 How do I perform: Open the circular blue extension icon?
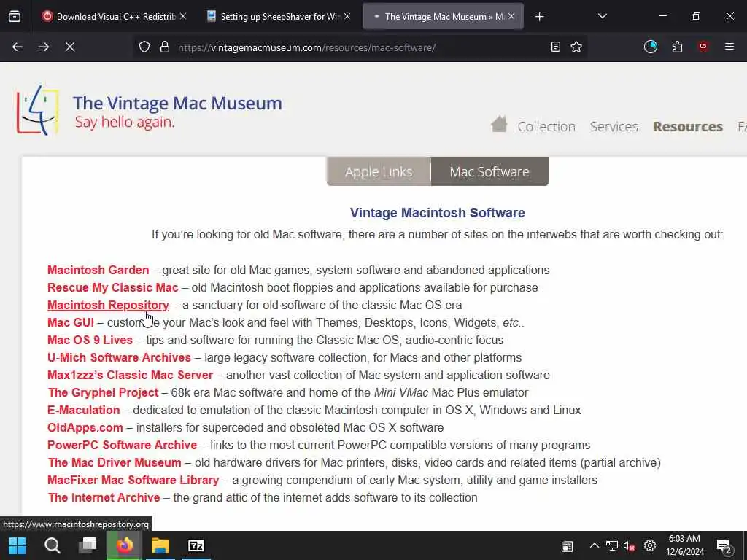point(650,47)
